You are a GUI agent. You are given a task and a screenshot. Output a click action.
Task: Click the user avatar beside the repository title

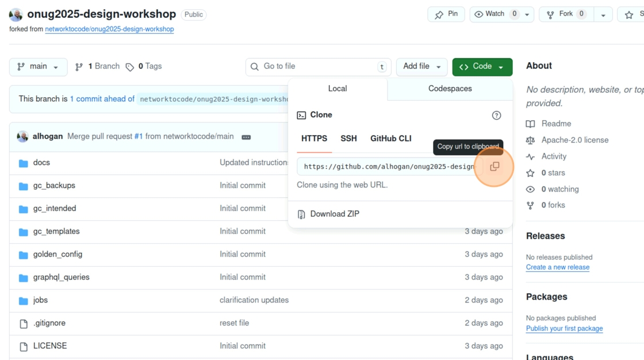tap(16, 14)
